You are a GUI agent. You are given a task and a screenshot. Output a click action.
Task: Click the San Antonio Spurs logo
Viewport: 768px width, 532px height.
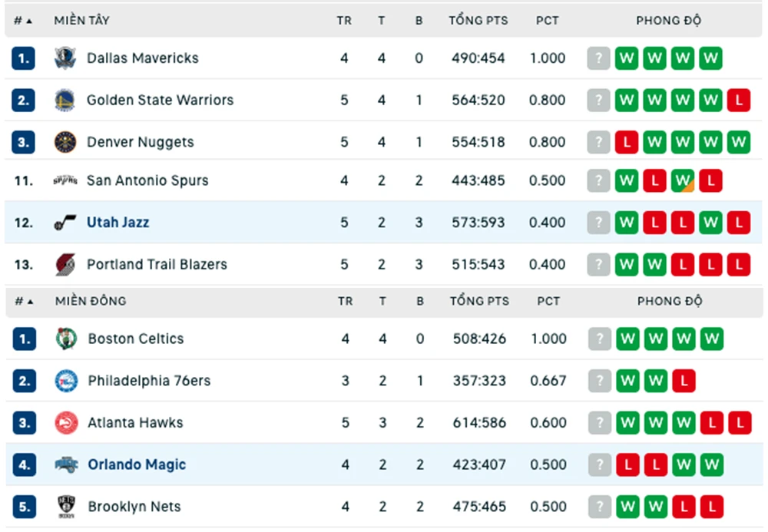coord(65,180)
